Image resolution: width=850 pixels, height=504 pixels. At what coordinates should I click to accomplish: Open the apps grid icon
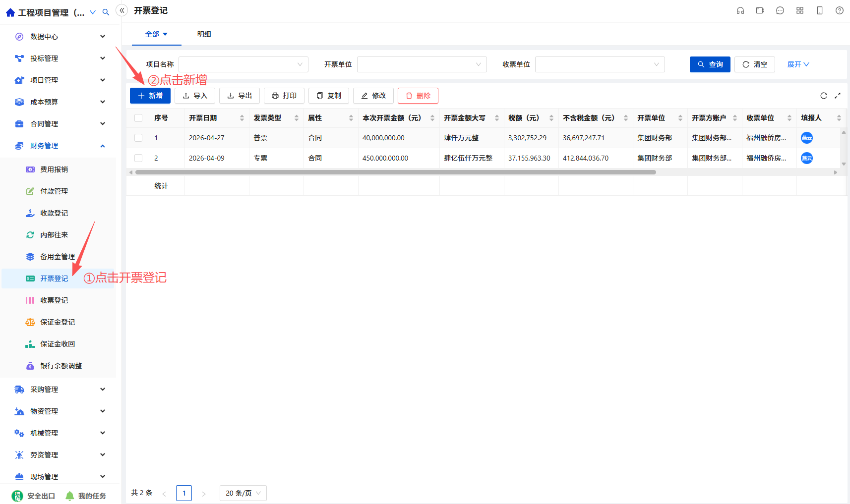(x=800, y=10)
